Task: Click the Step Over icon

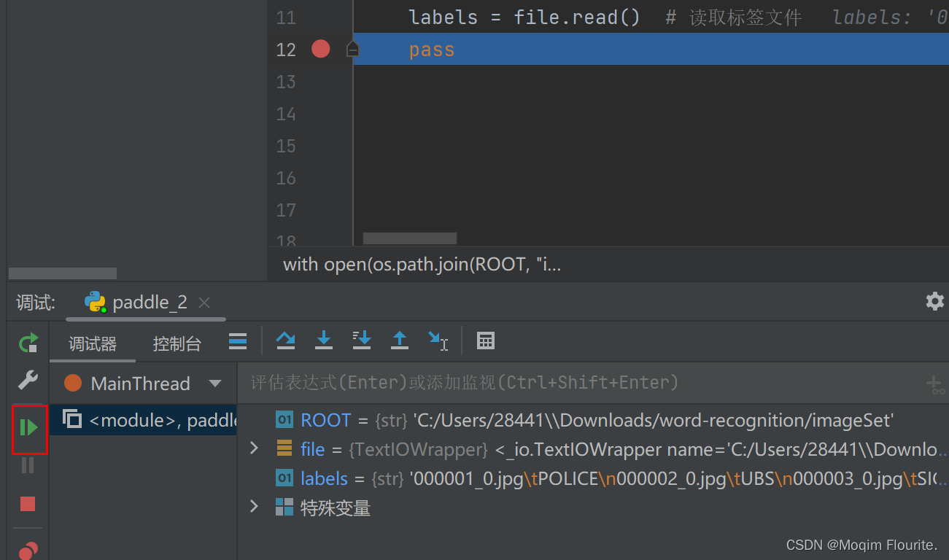Action: coord(285,341)
